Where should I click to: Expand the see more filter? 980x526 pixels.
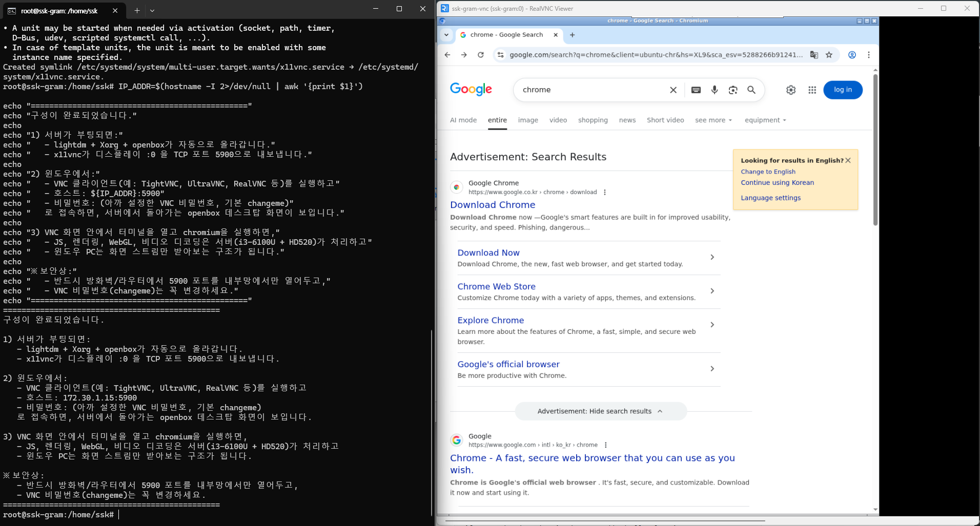[713, 120]
